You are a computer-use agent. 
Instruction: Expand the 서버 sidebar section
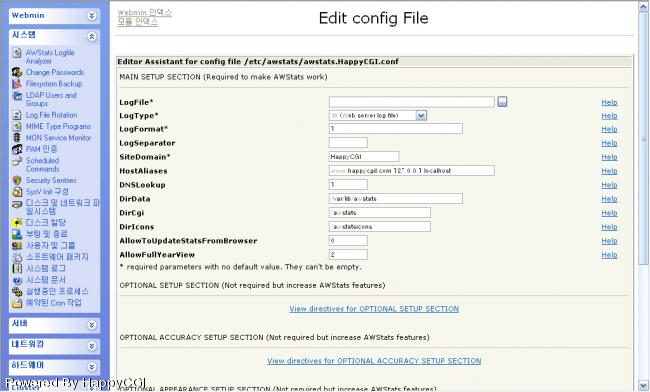[x=92, y=325]
